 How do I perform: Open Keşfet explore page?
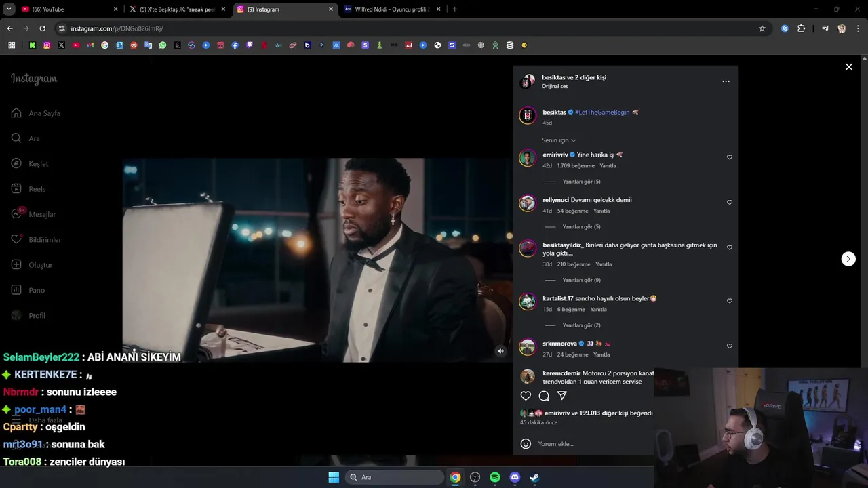click(30, 163)
